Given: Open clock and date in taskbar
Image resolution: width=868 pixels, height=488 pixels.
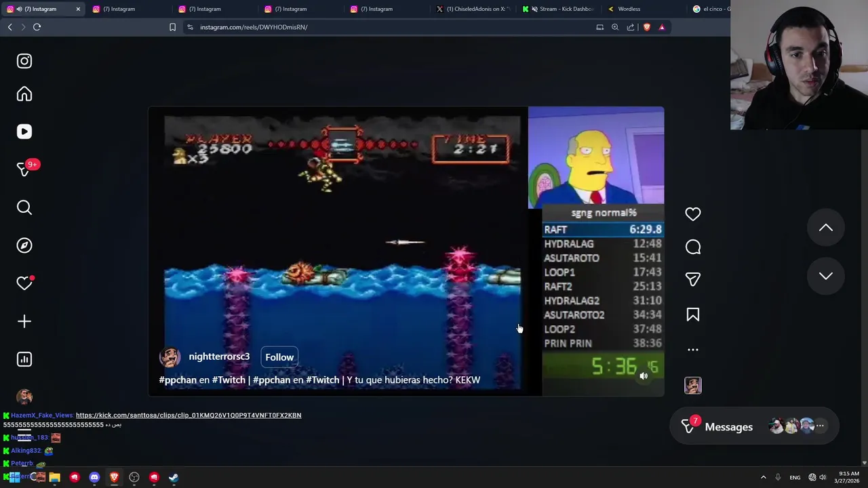Looking at the screenshot, I should 848,477.
